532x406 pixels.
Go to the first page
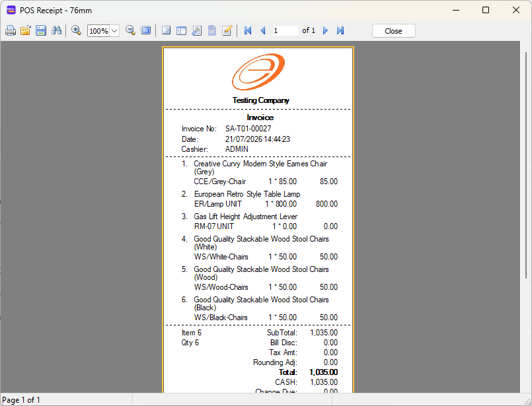coord(248,31)
